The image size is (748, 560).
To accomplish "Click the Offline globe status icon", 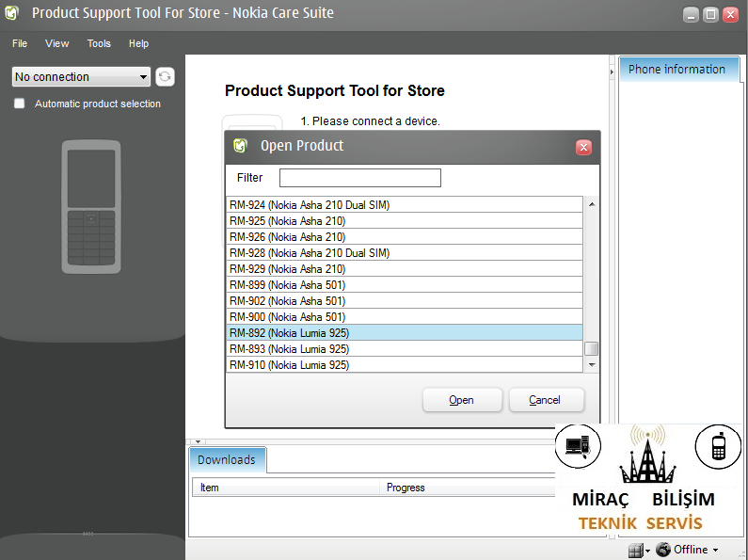I will (x=663, y=550).
